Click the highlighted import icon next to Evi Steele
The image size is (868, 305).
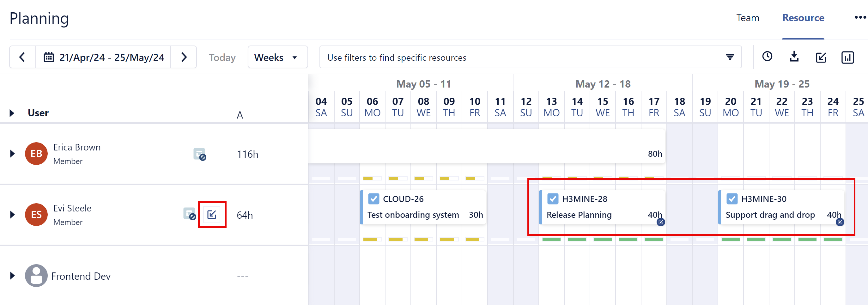click(212, 215)
